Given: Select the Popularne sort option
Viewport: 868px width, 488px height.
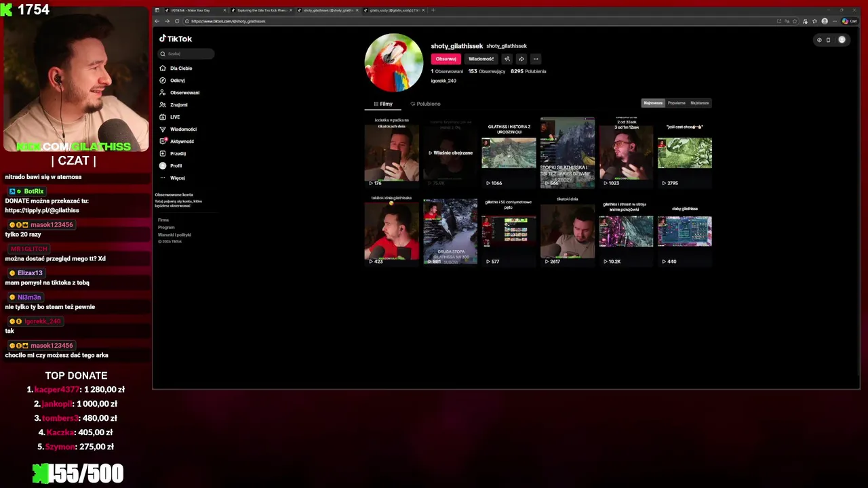Looking at the screenshot, I should pos(676,103).
